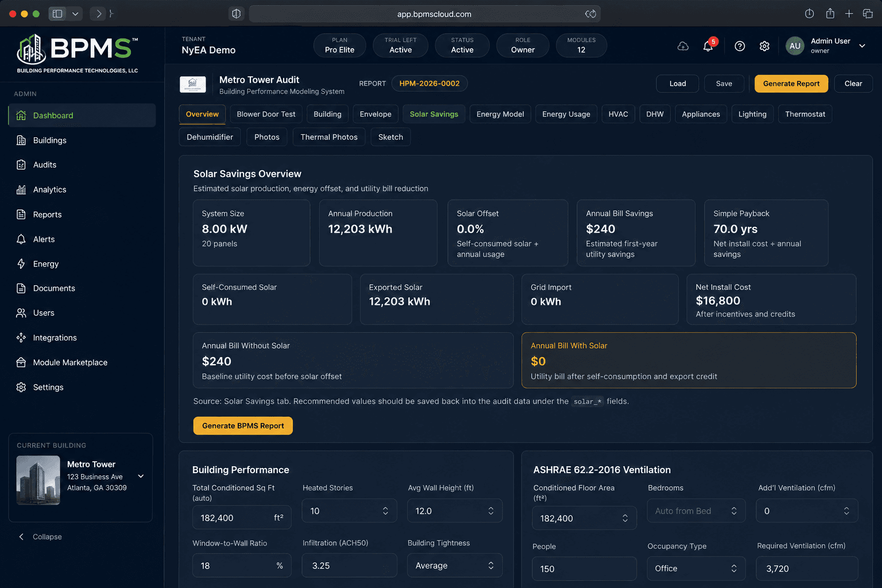882x588 pixels.
Task: Click the AU user avatar
Action: pyautogui.click(x=795, y=46)
